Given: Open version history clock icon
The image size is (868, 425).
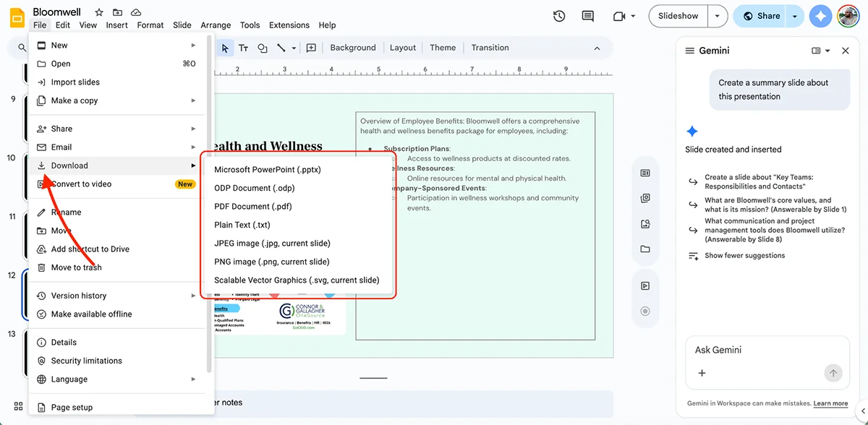Looking at the screenshot, I should coord(559,16).
